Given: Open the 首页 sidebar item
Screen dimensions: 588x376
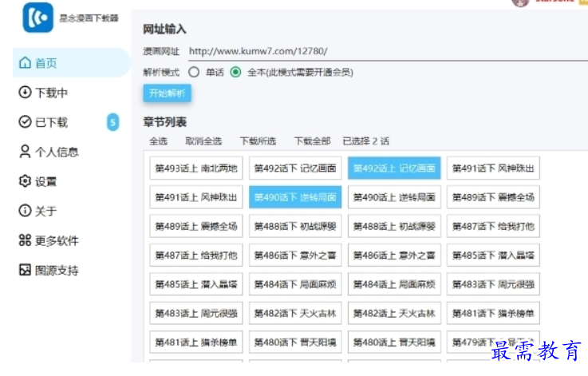Looking at the screenshot, I should click(72, 62).
